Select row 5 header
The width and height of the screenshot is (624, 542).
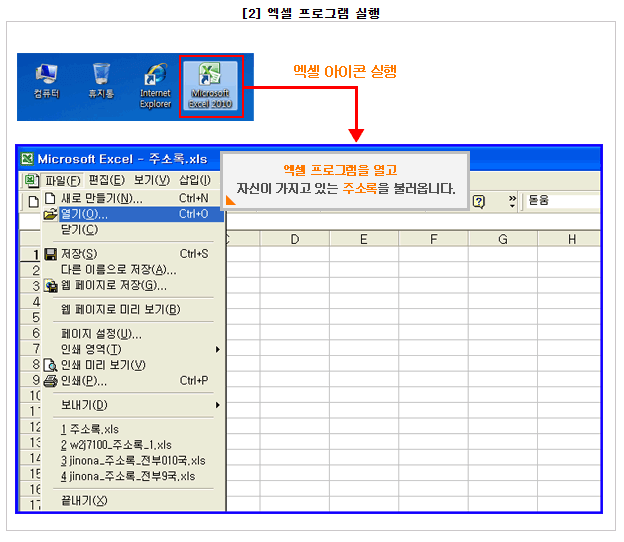[x=31, y=317]
